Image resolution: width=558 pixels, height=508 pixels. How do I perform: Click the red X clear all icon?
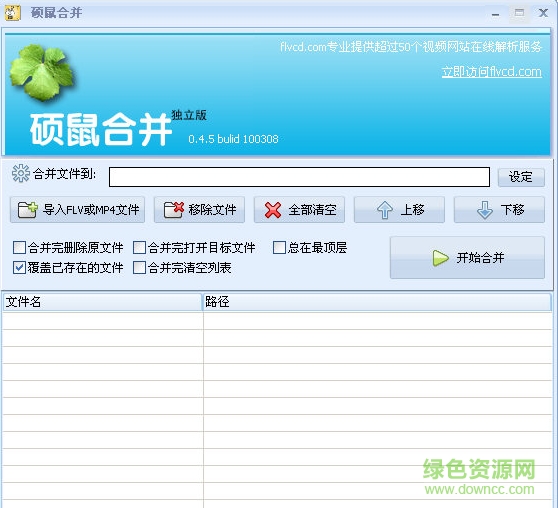click(273, 210)
